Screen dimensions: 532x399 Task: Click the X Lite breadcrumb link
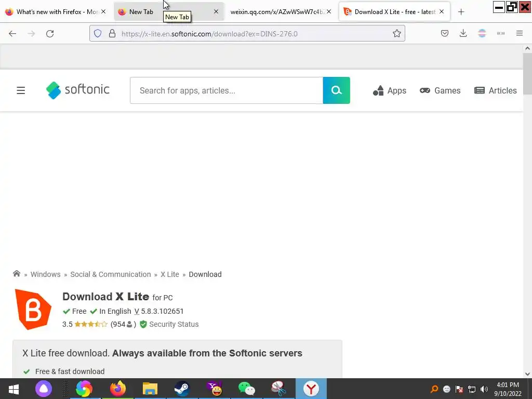pos(170,274)
